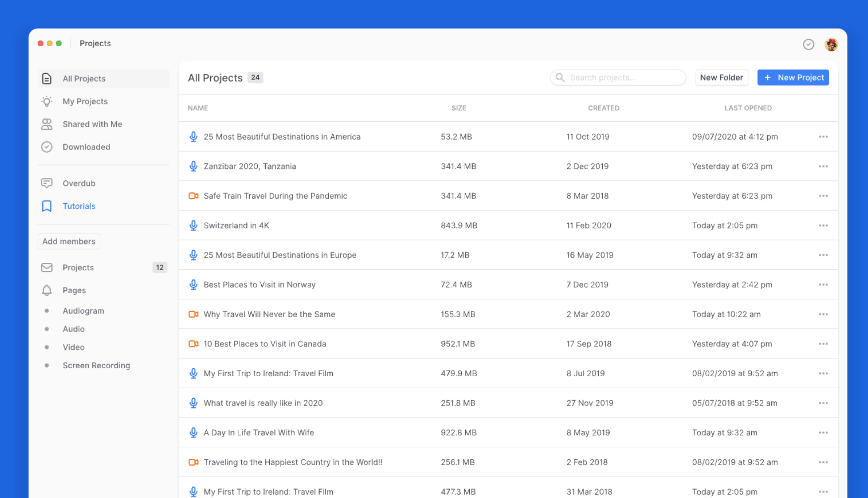Expand options for 10 Best Places Canada
Screen dimensions: 868x498
click(823, 344)
